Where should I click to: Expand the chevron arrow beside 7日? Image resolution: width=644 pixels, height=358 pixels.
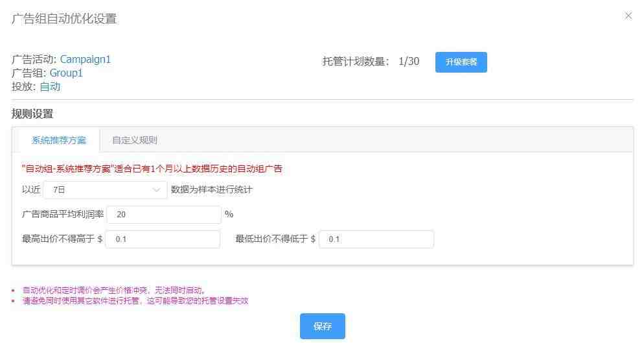[156, 190]
